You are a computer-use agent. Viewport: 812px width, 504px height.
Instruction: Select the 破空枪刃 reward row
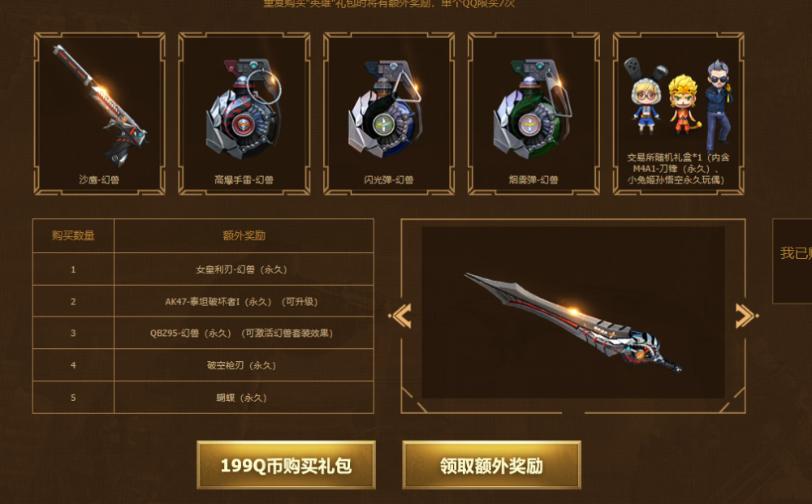(203, 365)
